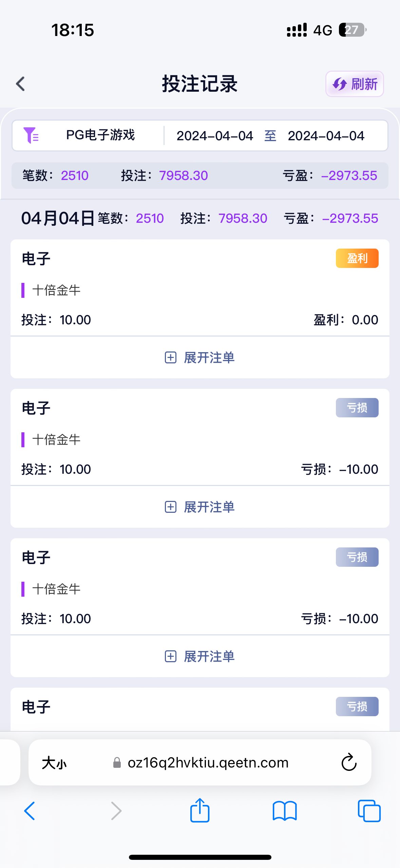Screen dimensions: 400x868
Task: Open the Safari bookmarks book icon
Action: (285, 811)
